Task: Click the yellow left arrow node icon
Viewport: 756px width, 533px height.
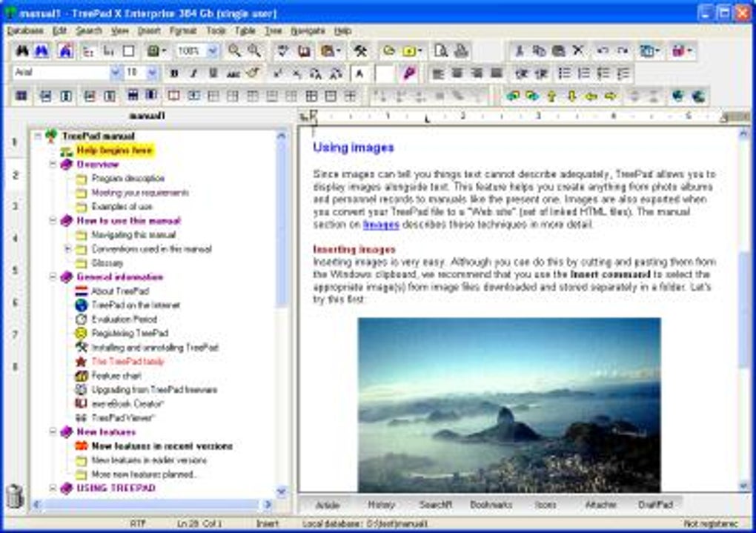Action: tap(591, 96)
